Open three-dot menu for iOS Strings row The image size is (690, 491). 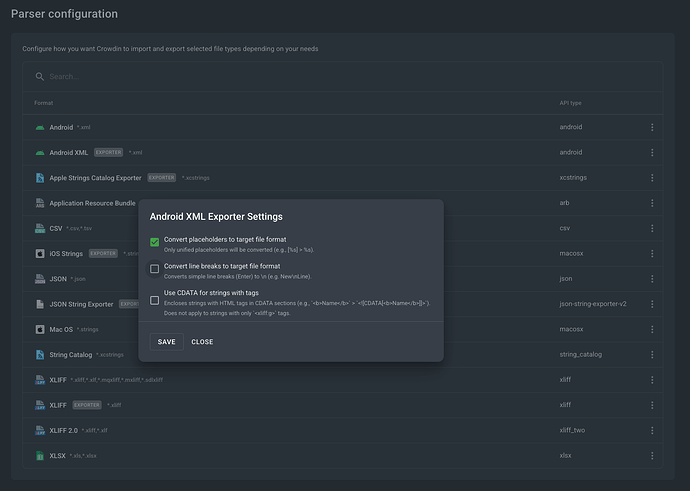652,253
